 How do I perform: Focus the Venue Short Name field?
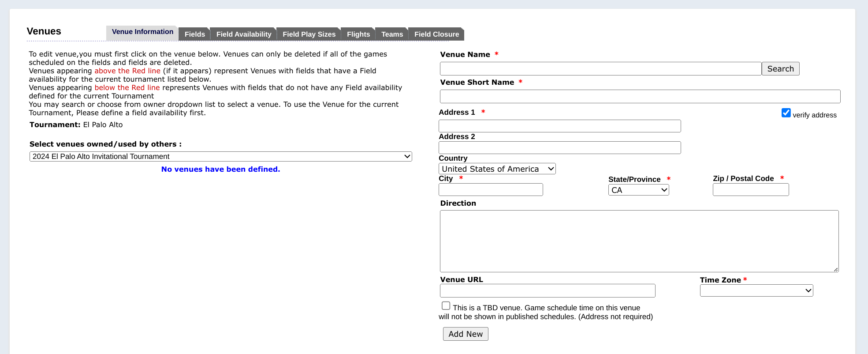click(640, 97)
